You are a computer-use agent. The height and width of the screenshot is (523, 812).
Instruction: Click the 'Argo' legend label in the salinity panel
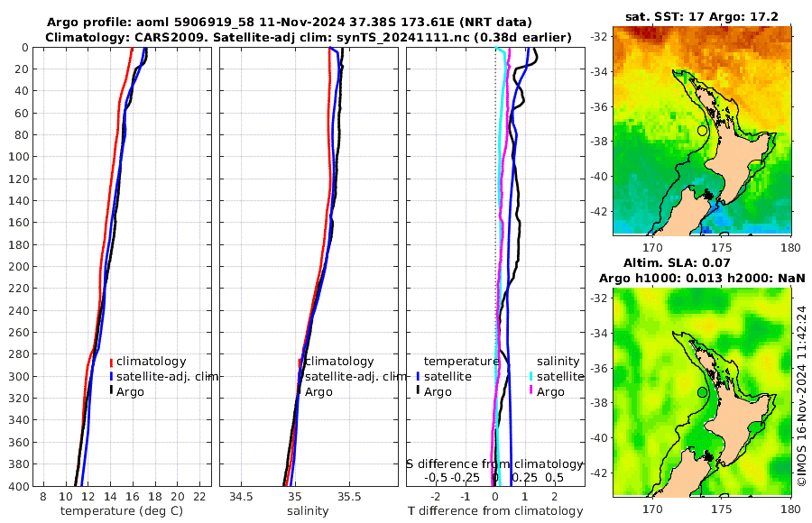[318, 392]
